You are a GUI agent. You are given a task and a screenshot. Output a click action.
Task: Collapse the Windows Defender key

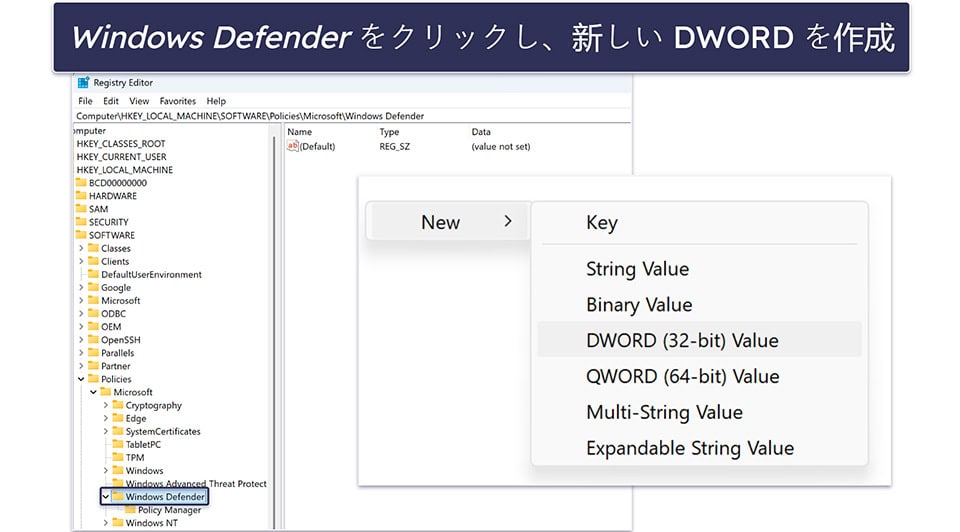click(x=105, y=497)
